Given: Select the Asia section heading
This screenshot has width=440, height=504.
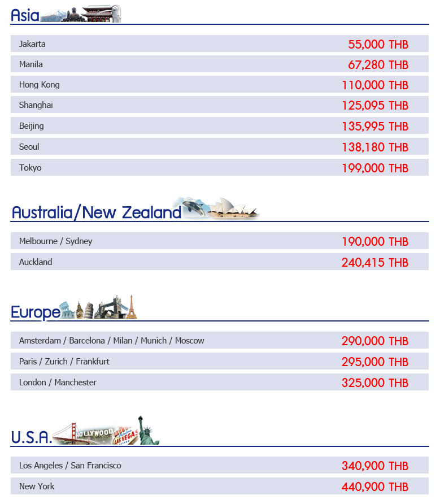Looking at the screenshot, I should pyautogui.click(x=25, y=15).
